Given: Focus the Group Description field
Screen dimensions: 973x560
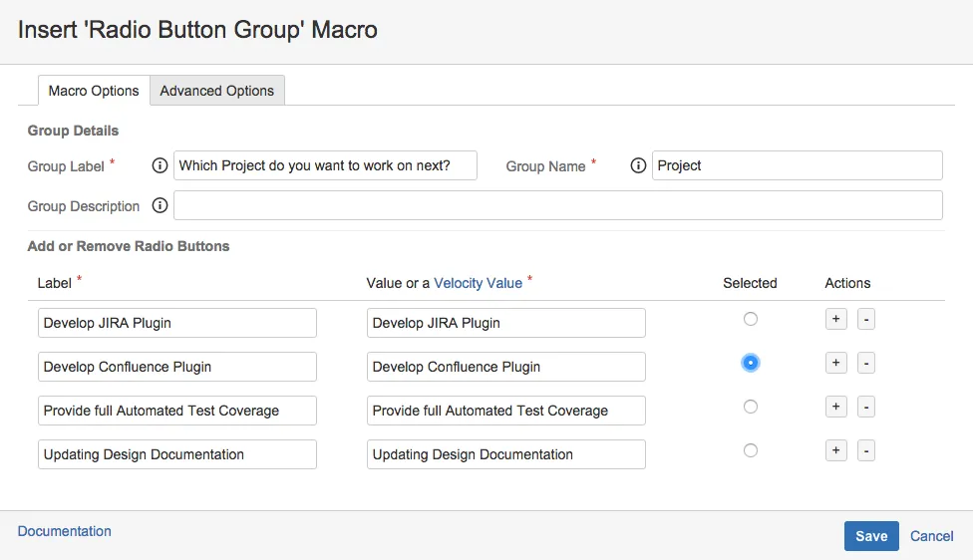Looking at the screenshot, I should coord(558,205).
